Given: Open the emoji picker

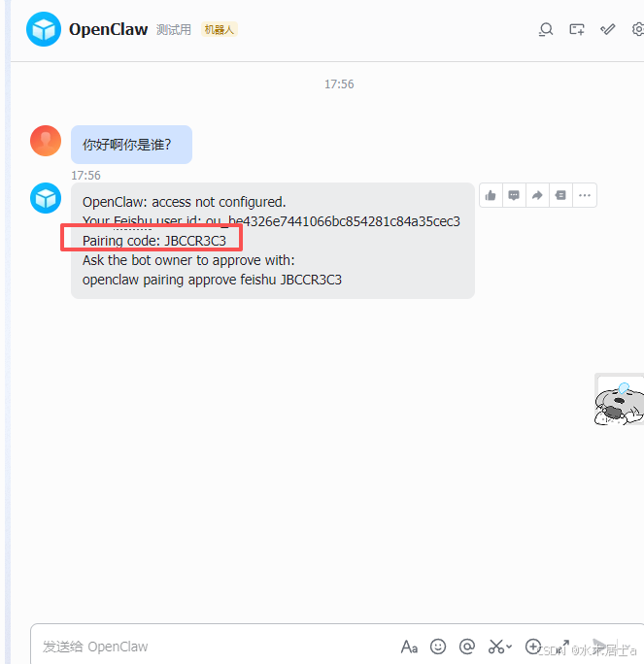Looking at the screenshot, I should pos(438,647).
